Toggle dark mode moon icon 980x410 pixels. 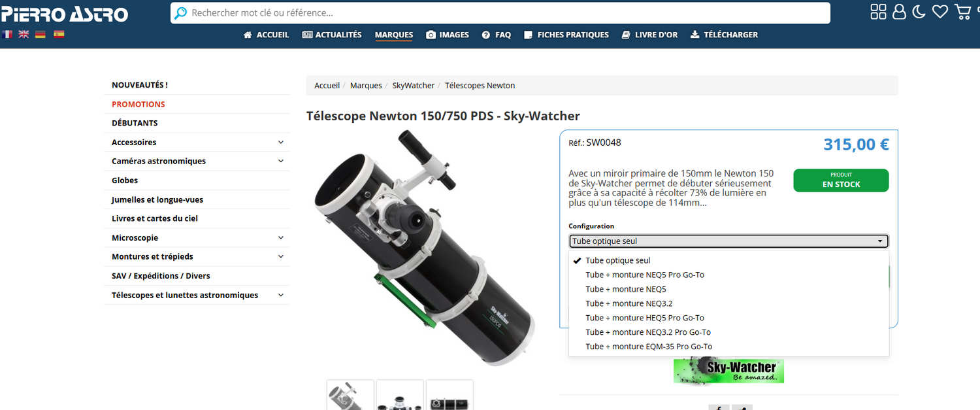click(x=919, y=12)
